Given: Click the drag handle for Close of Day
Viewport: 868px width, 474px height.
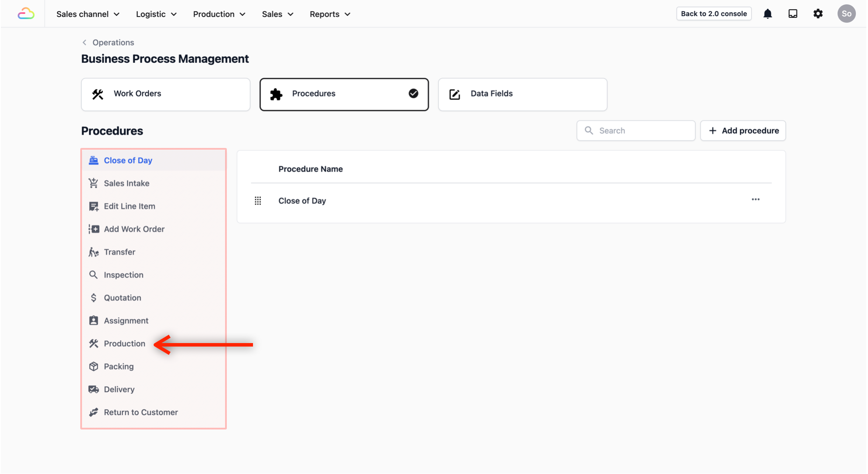Looking at the screenshot, I should point(258,201).
